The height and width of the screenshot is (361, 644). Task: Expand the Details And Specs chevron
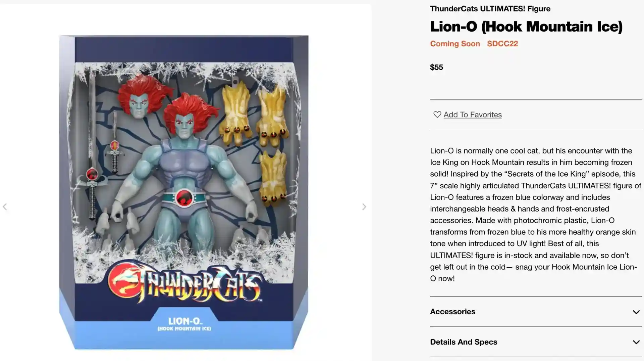pos(636,342)
